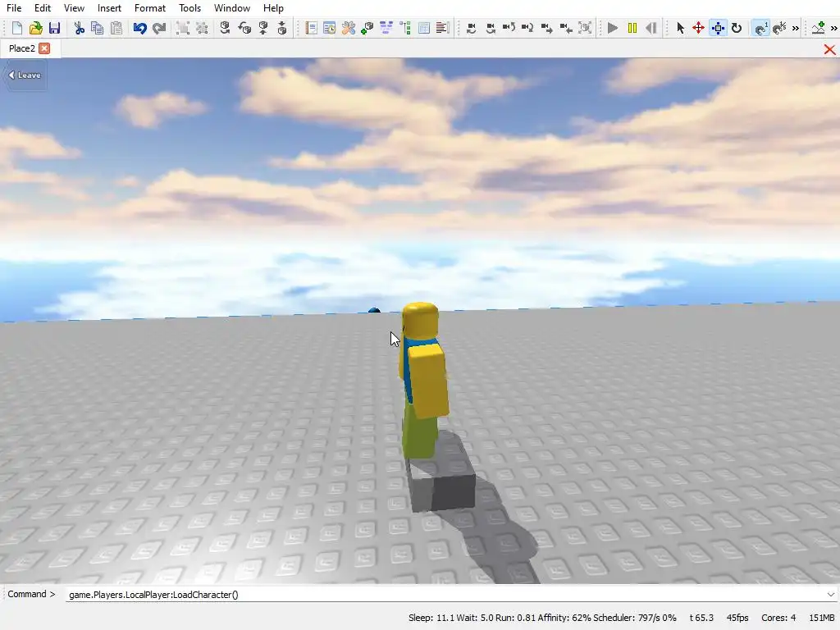
Task: Expand the snap toolbar overflow chevron
Action: point(796,29)
